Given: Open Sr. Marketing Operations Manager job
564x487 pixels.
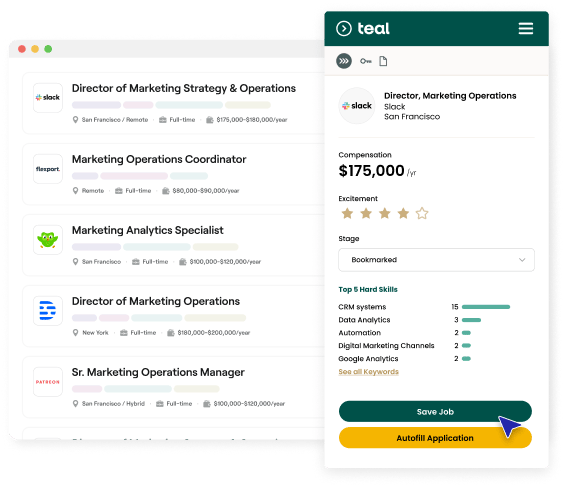Looking at the screenshot, I should pyautogui.click(x=158, y=372).
